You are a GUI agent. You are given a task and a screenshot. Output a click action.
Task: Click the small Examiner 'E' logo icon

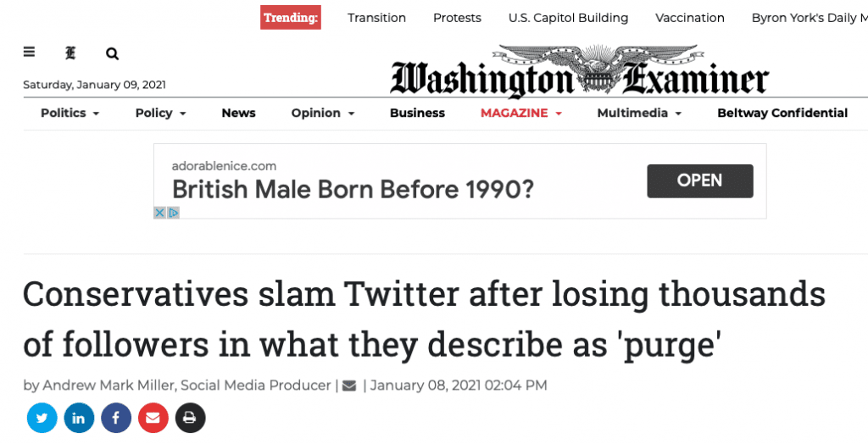[x=70, y=53]
